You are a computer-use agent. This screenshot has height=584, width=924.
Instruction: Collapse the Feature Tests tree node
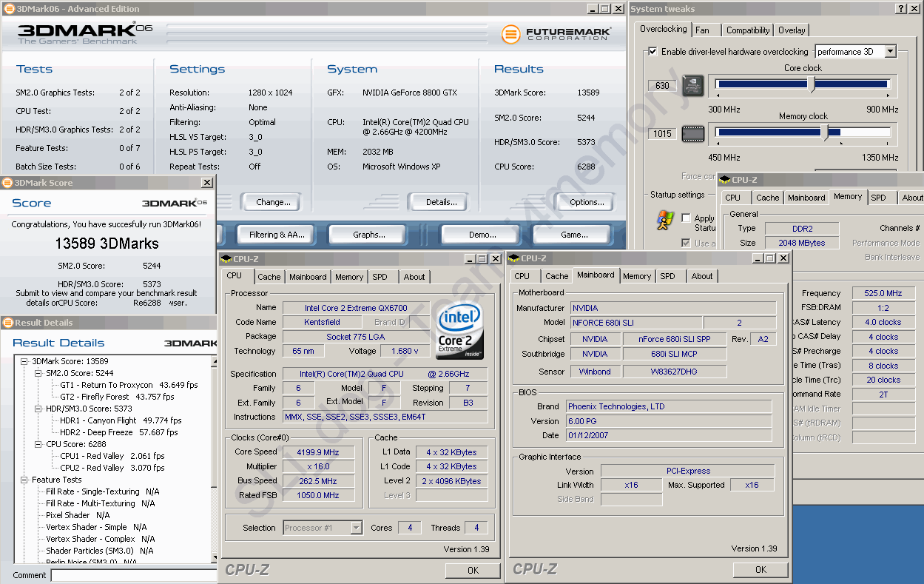24,480
